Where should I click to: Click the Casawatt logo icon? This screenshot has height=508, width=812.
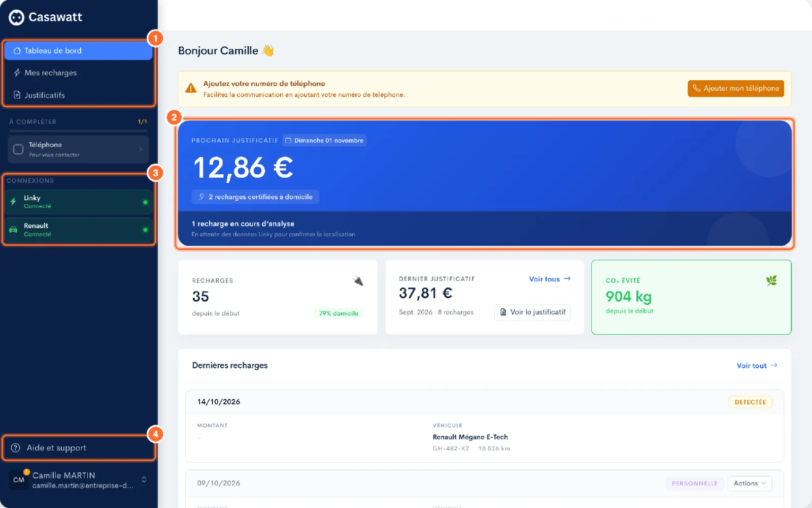pyautogui.click(x=16, y=17)
